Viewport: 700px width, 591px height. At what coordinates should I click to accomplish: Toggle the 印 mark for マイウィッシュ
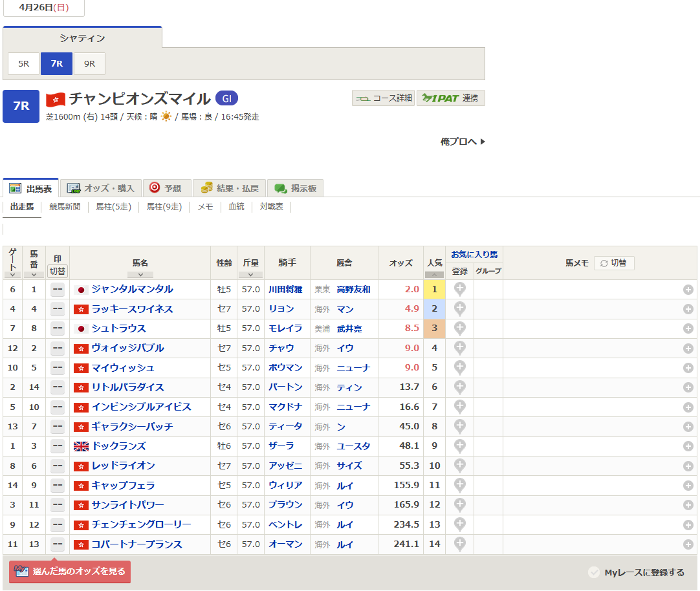tap(58, 368)
